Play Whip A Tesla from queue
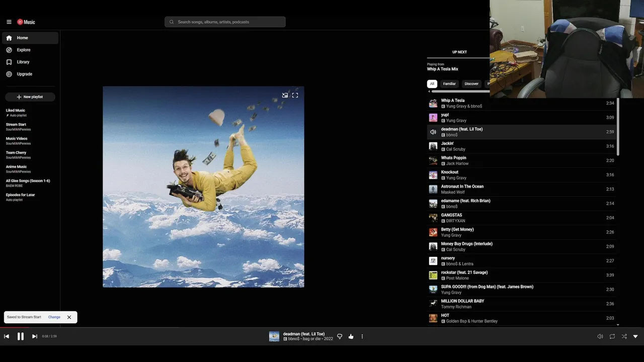The height and width of the screenshot is (362, 644). 521,103
